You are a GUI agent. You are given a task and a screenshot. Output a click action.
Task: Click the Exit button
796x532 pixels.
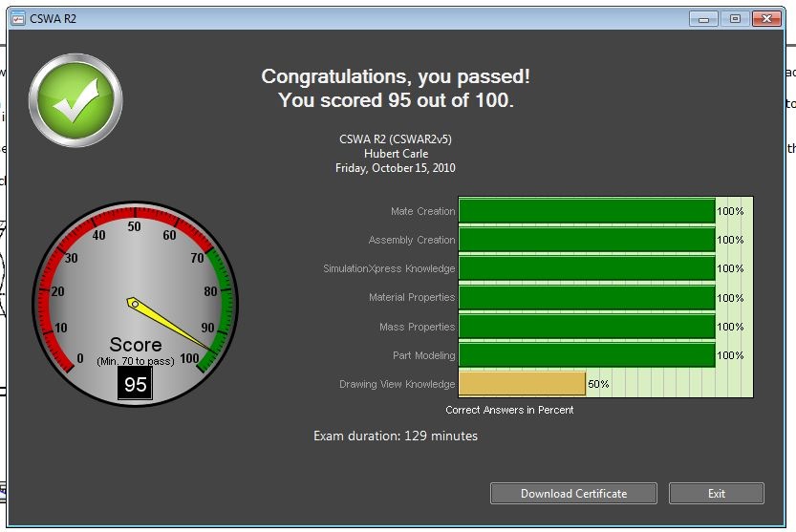pyautogui.click(x=717, y=493)
